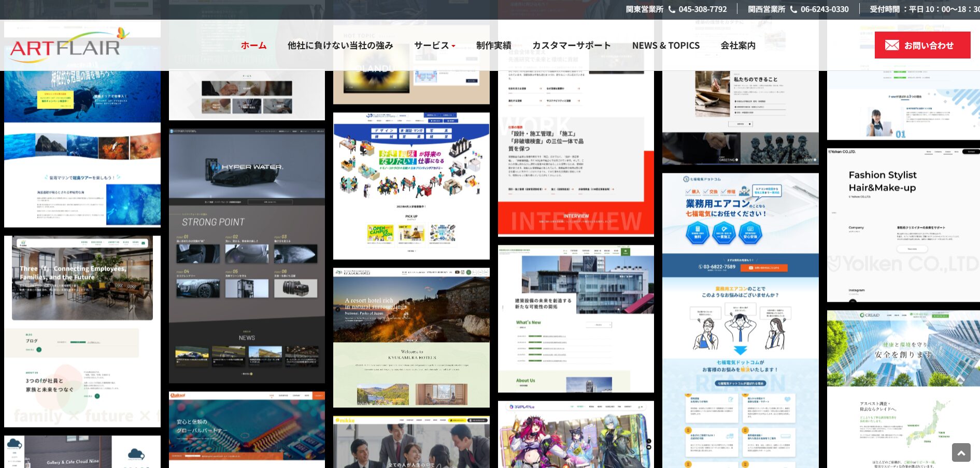Click the Kansai office phone icon
980x468 pixels.
pos(793,9)
